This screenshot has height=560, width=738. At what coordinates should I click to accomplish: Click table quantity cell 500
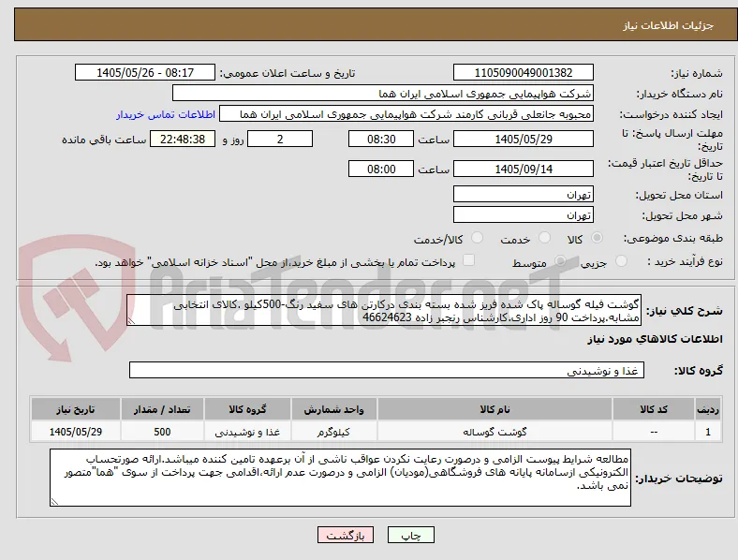162,431
